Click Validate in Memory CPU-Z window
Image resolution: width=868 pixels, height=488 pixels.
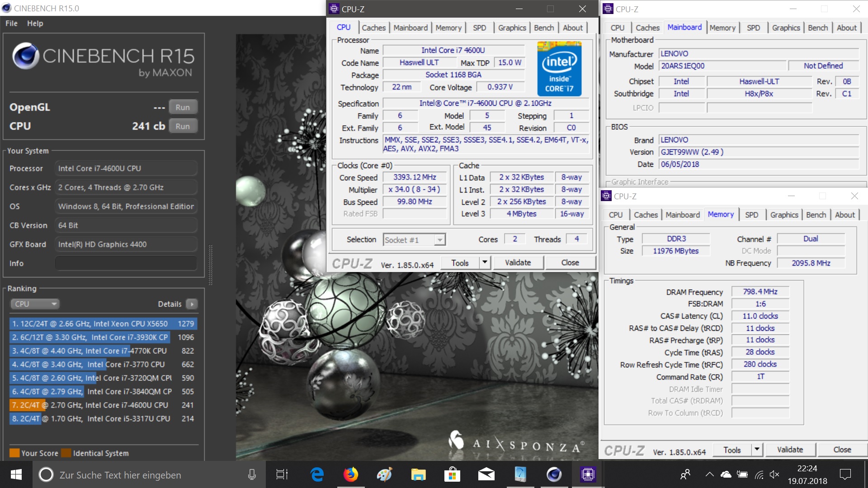(790, 450)
